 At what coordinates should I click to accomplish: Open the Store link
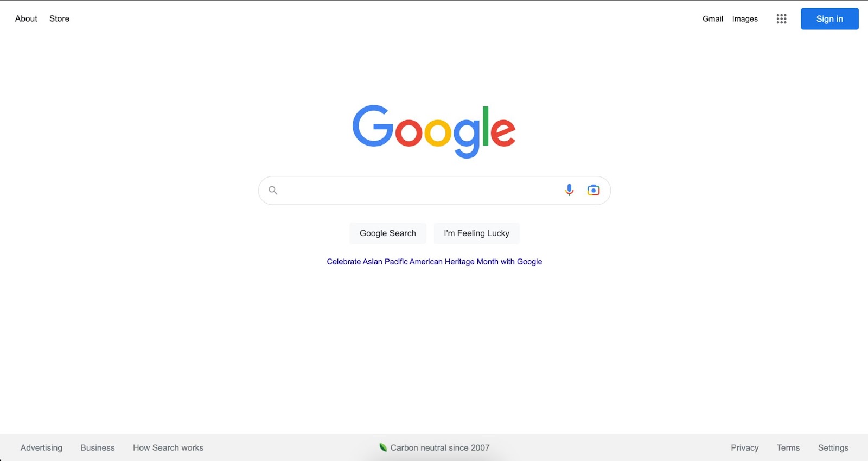[59, 18]
